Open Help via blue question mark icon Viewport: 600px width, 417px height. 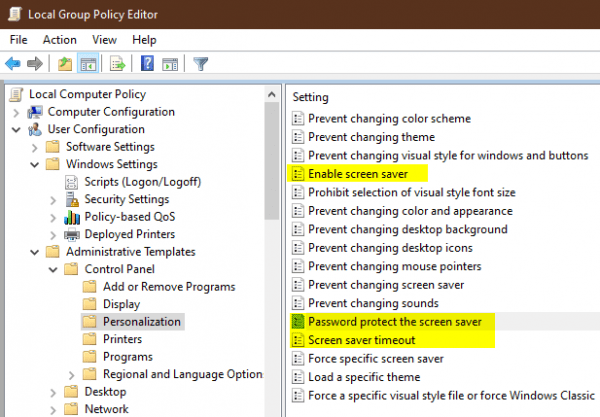(146, 64)
